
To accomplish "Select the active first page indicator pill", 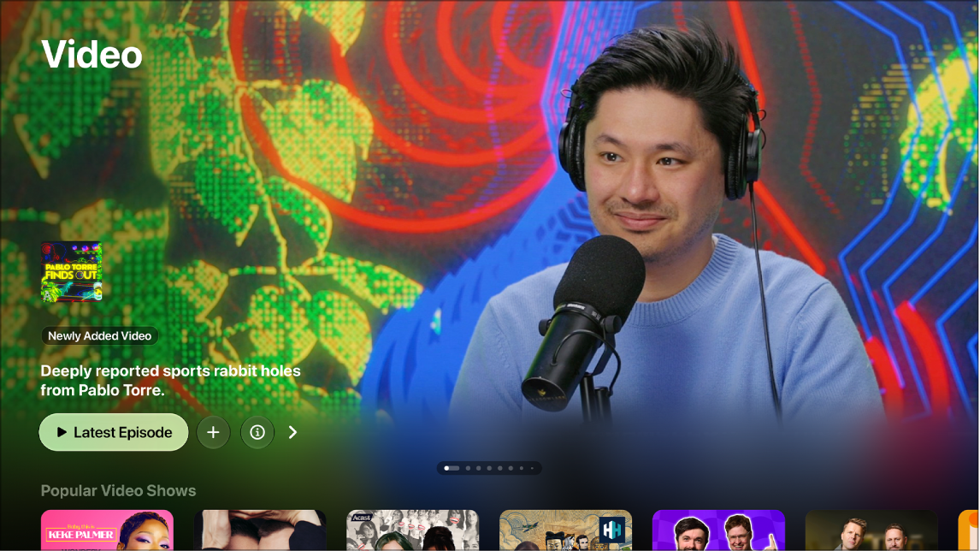I will [452, 468].
